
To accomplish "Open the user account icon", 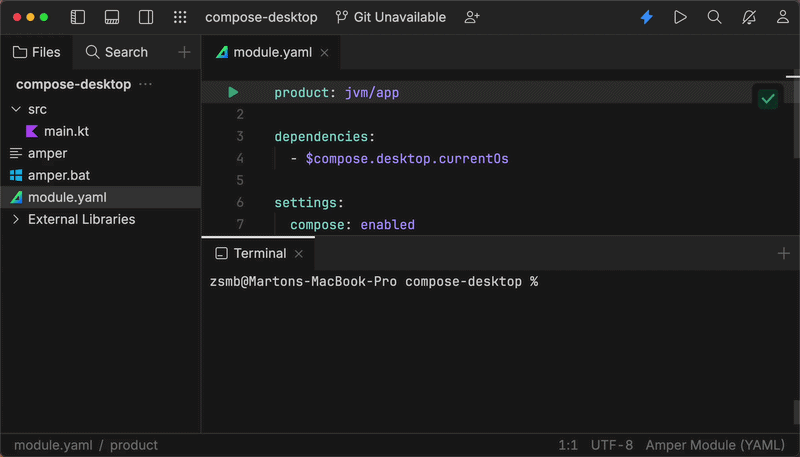I will pos(783,17).
